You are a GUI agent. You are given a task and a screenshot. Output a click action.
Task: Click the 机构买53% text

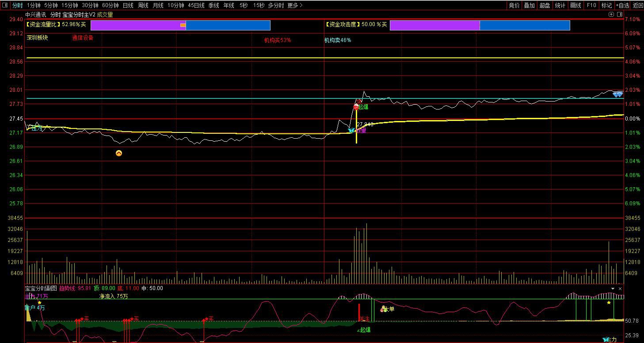pos(278,40)
